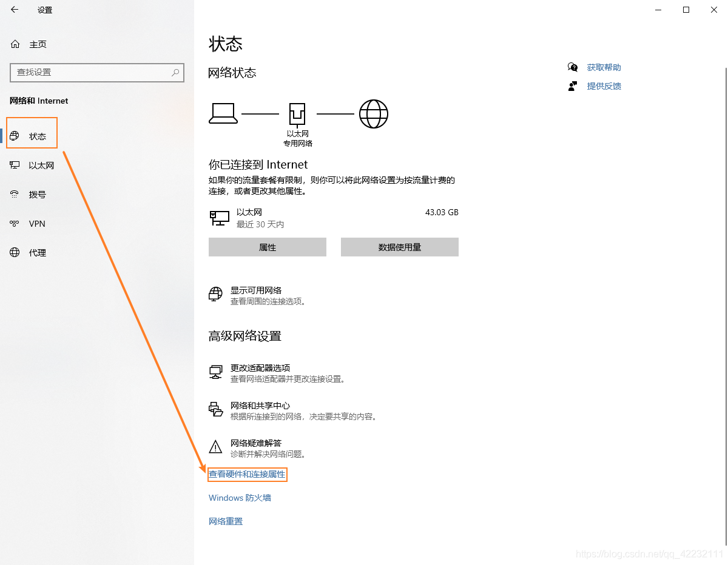728x565 pixels.
Task: Click 诊断并解决网络问题 description
Action: tap(268, 454)
